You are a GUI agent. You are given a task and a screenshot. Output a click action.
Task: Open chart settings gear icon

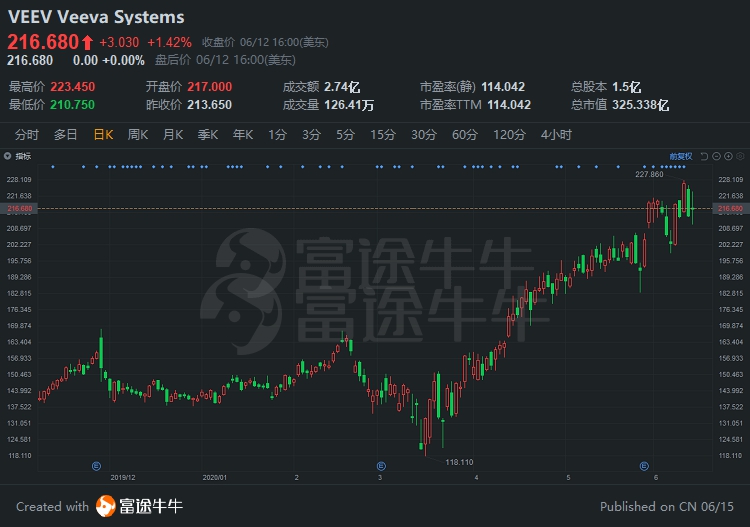tap(741, 156)
